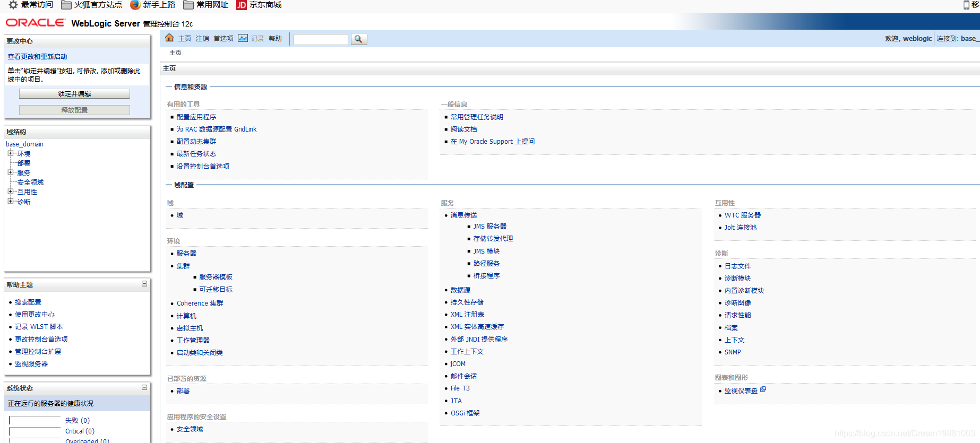Open the 京东商城 JD bookmark icon
980x443 pixels.
tap(242, 5)
